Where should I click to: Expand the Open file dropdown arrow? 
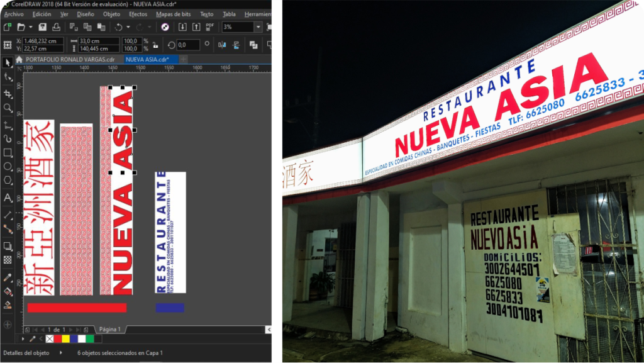pos(30,27)
